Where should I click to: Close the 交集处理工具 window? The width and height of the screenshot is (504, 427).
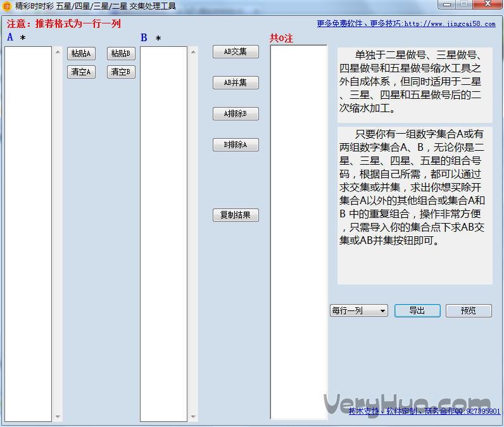click(488, 4)
